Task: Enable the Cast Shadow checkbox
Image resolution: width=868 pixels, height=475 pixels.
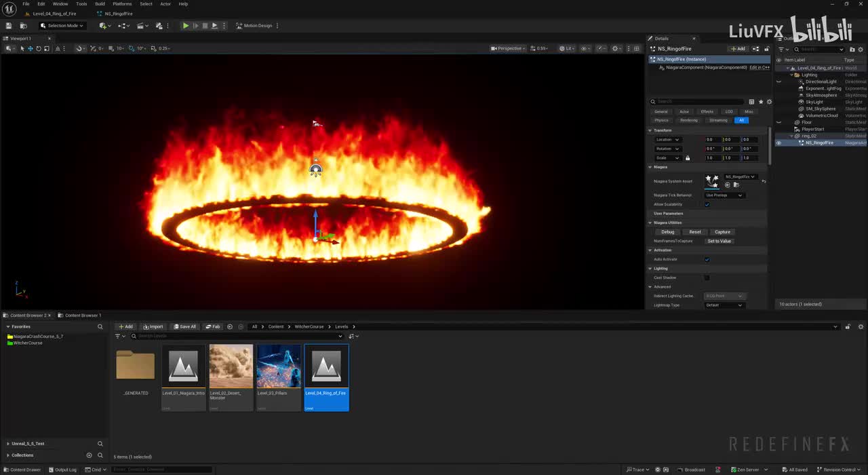Action: (707, 278)
